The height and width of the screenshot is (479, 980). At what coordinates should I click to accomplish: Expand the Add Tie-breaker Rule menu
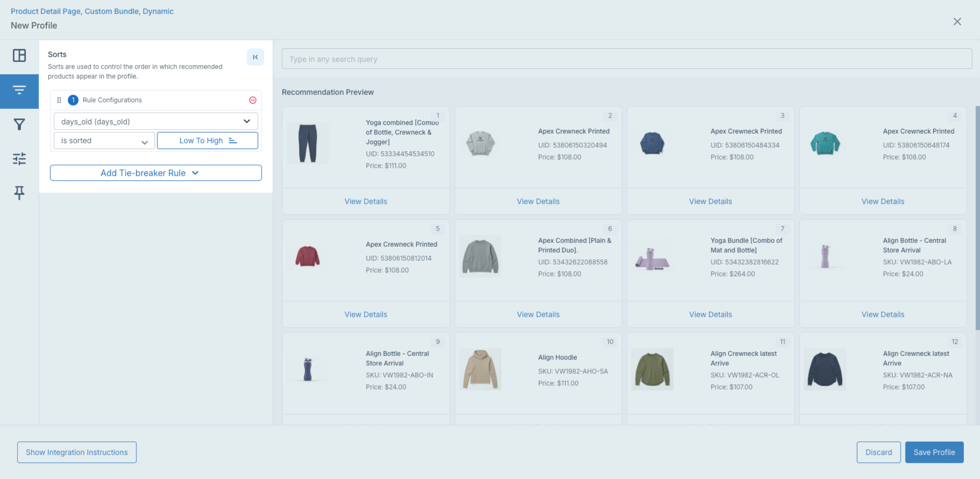point(156,173)
